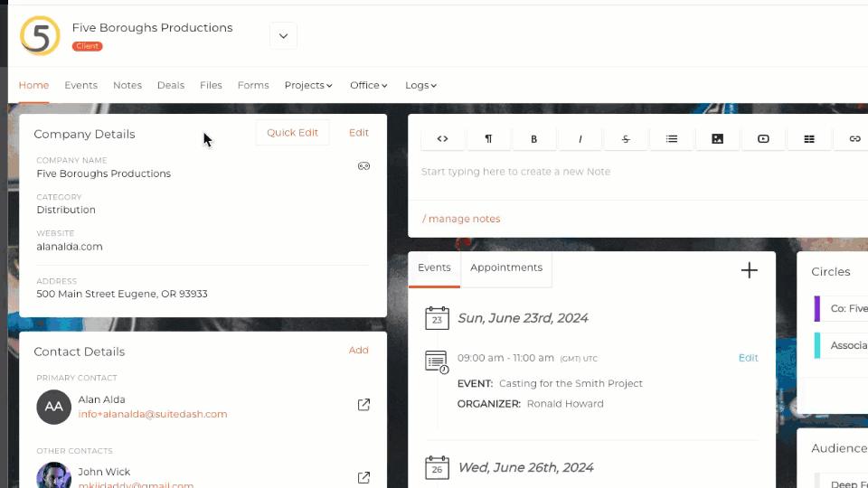Insert a bulleted list in note
The height and width of the screenshot is (488, 868).
click(x=672, y=139)
